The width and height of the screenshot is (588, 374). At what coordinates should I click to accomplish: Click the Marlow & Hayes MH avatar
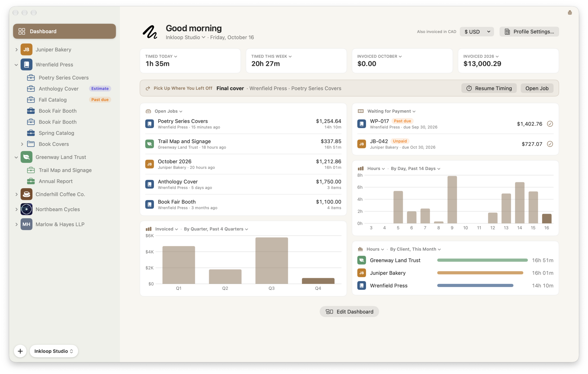point(26,224)
